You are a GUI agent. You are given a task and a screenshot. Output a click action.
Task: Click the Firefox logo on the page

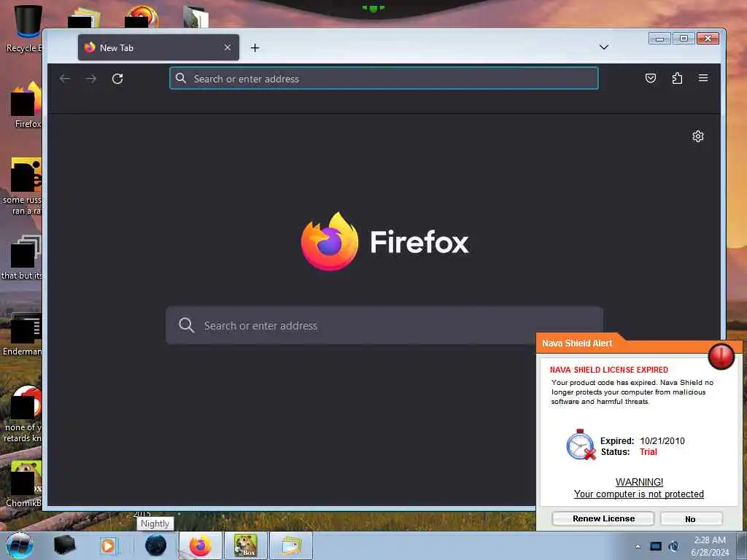[330, 241]
